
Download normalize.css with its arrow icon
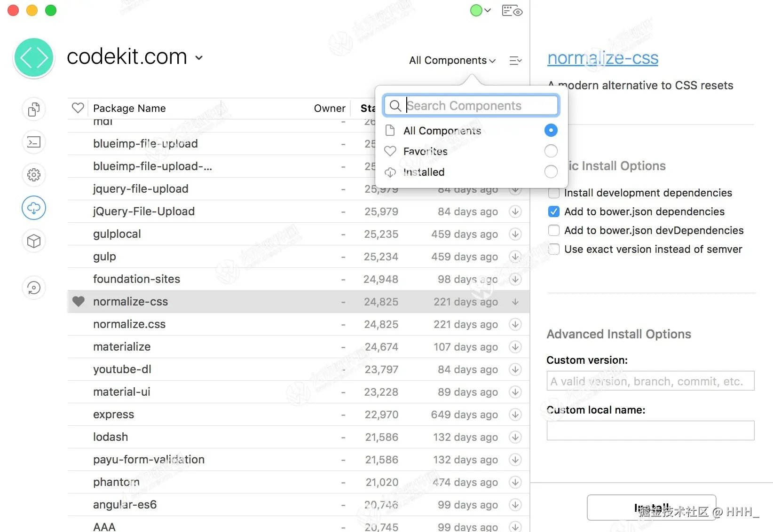tap(515, 324)
